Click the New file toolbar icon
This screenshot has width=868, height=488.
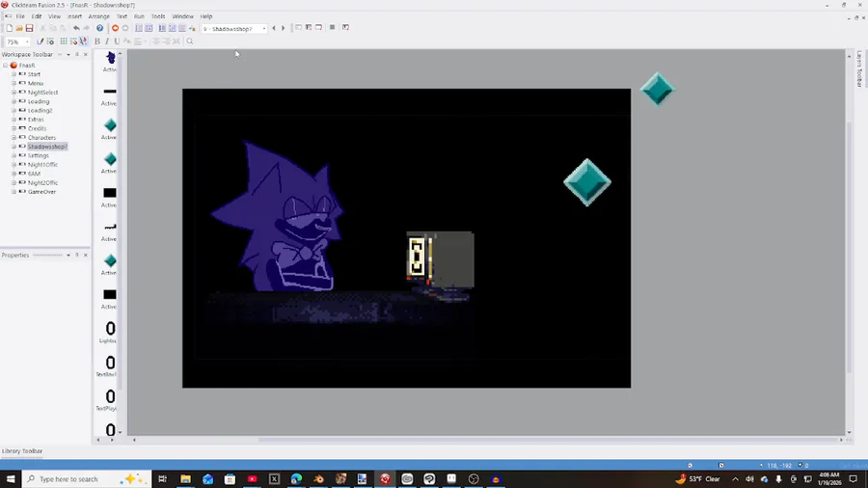(x=9, y=28)
